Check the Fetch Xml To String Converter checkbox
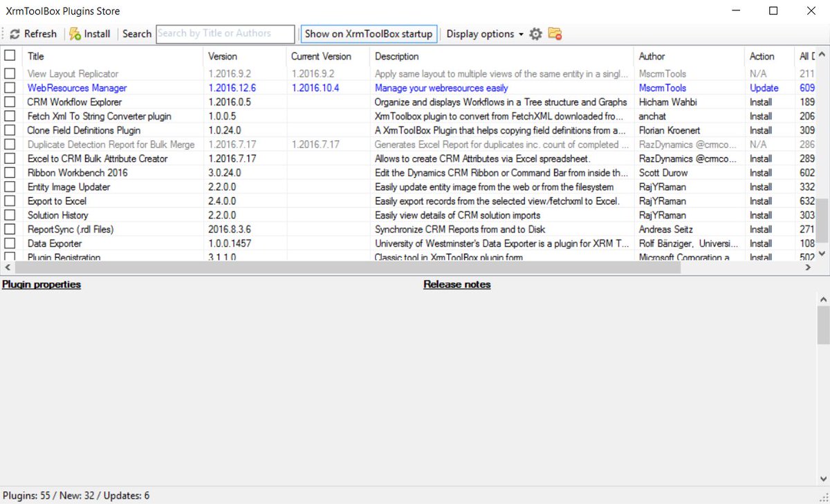This screenshot has width=830, height=504. pyautogui.click(x=10, y=116)
